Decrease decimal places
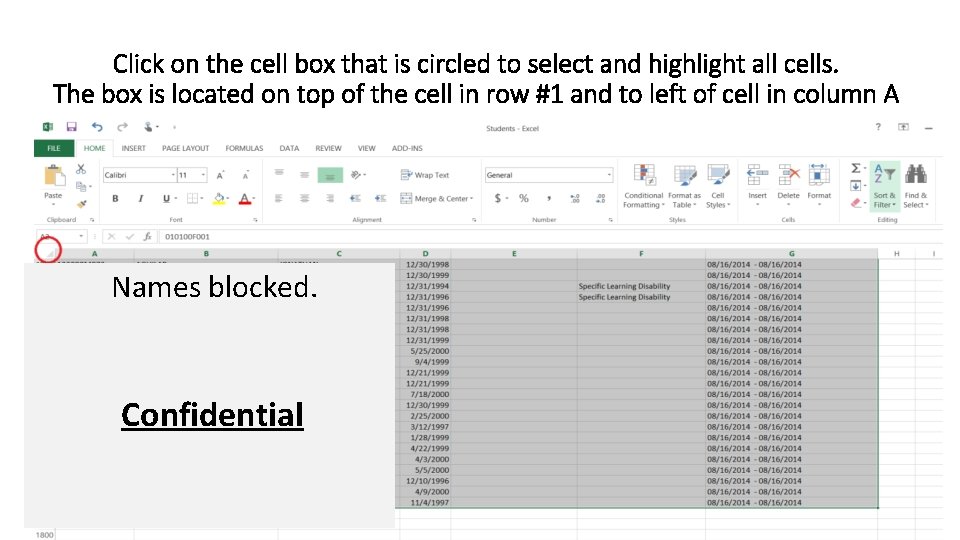960x540 pixels. point(600,198)
